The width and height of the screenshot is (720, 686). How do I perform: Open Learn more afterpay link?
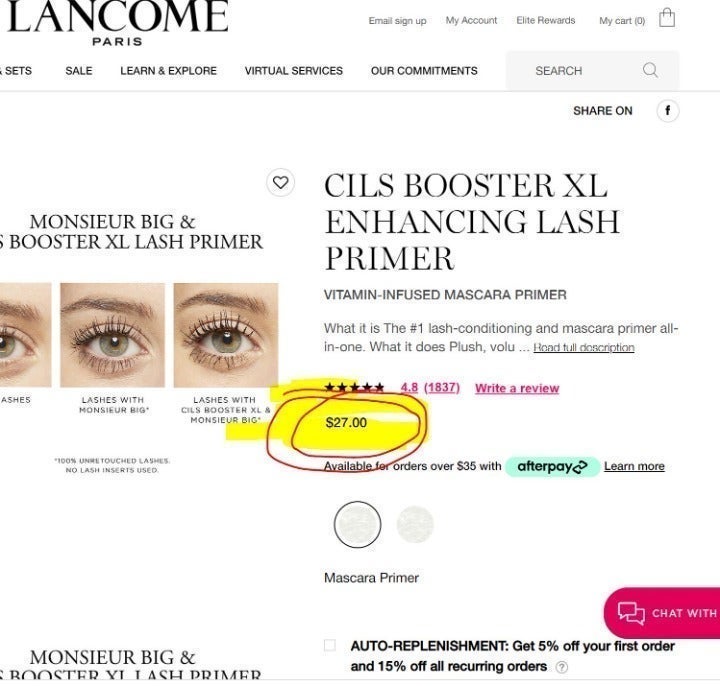[x=634, y=466]
